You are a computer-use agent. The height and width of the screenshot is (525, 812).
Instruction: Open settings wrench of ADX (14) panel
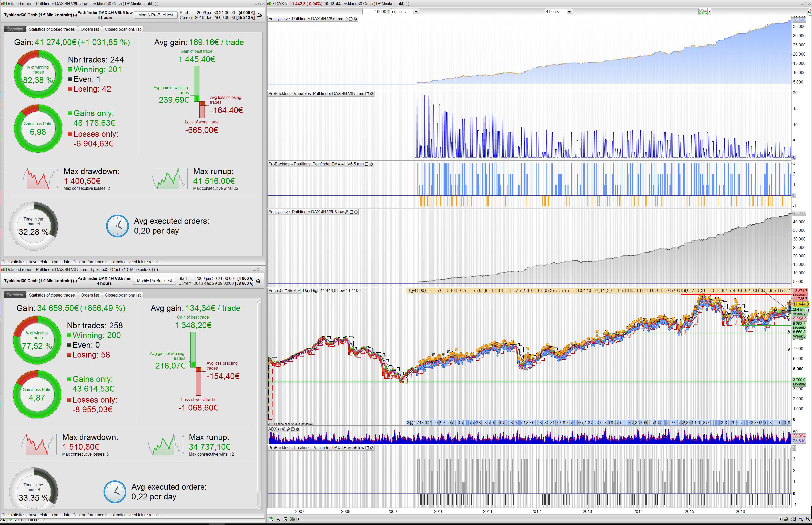point(288,429)
